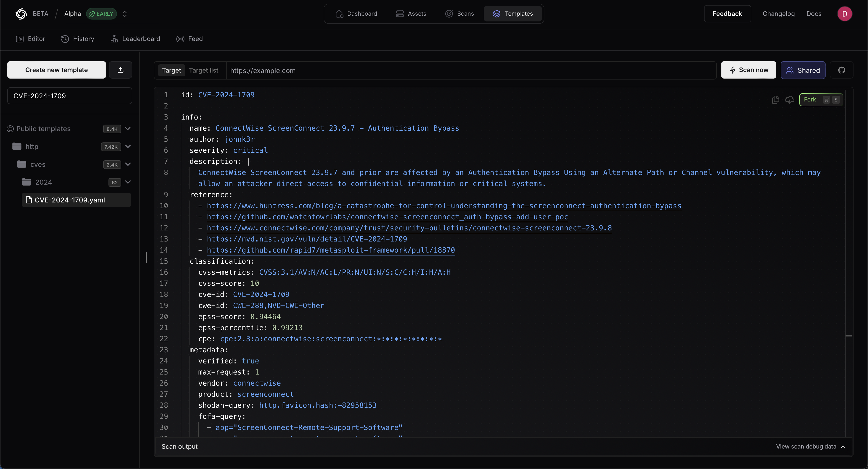Click the Shared button
The height and width of the screenshot is (469, 868).
[x=803, y=70]
